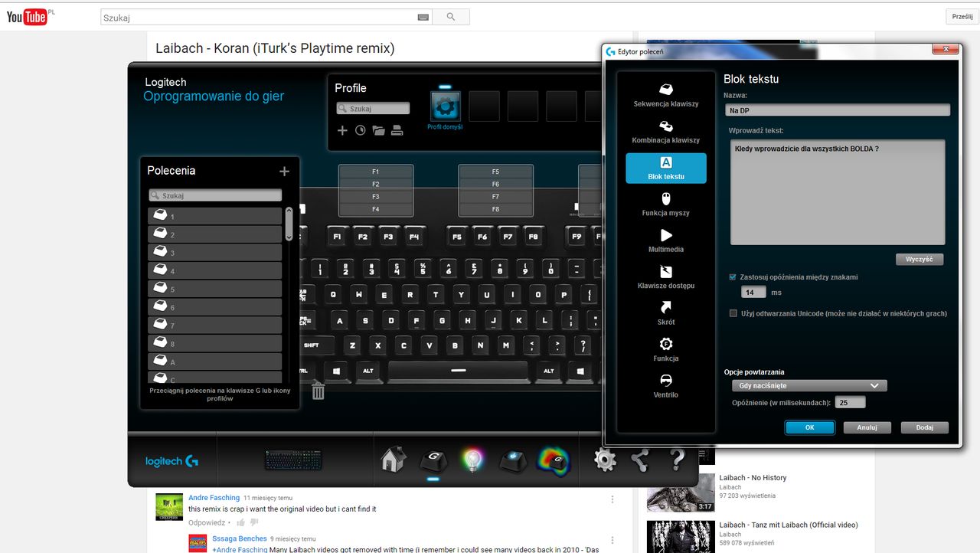980x553 pixels.
Task: Open settings gear icon in bottom bar
Action: (x=605, y=460)
